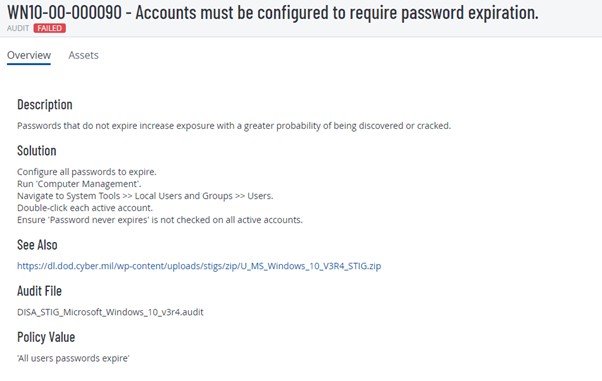Click the WN10-00-000090 page title
The width and height of the screenshot is (602, 381).
point(273,12)
